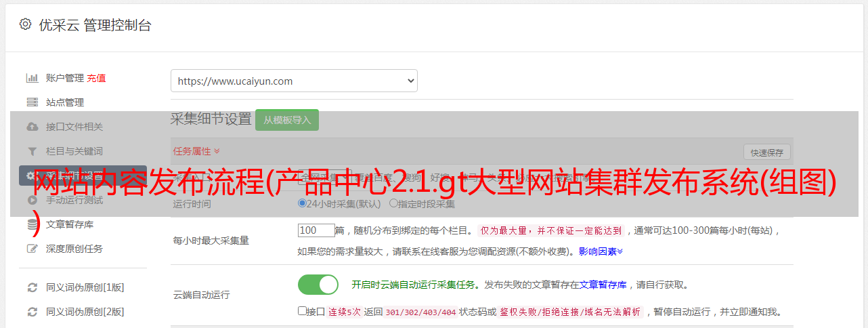This screenshot has height=328, width=868.
Task: Open 接口文件相关 in the sidebar
Action: tap(74, 127)
